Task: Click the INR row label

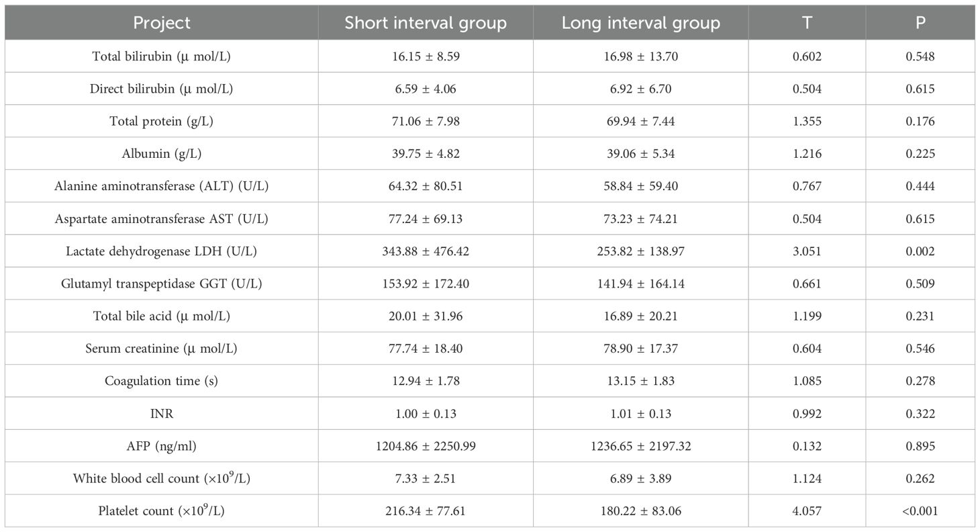Action: click(x=162, y=414)
